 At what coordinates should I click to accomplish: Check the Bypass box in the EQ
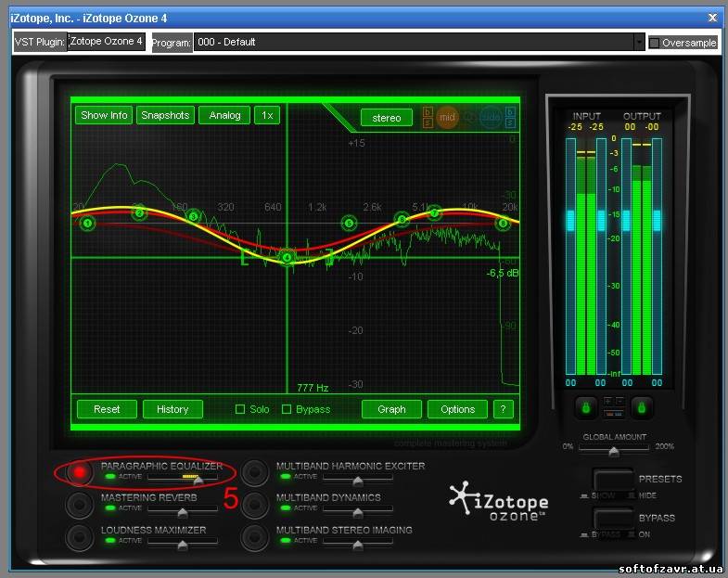tap(287, 409)
